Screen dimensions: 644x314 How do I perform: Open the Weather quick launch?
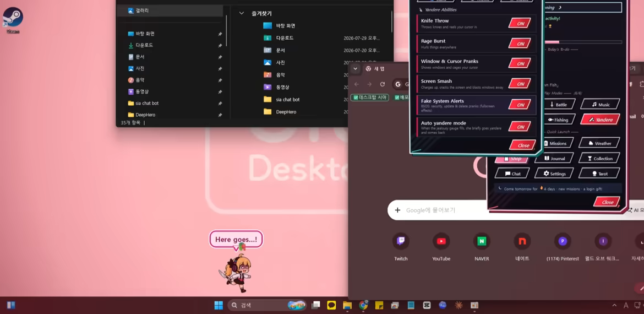point(599,143)
